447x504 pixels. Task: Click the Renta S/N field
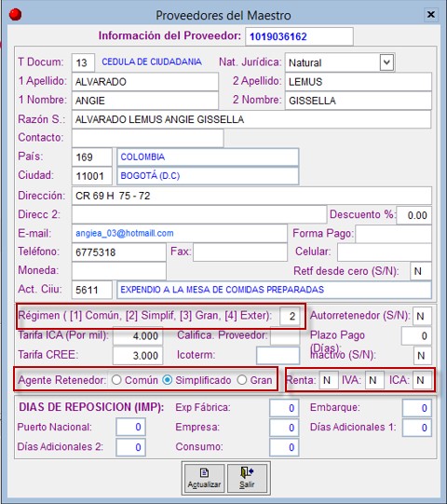tap(329, 380)
